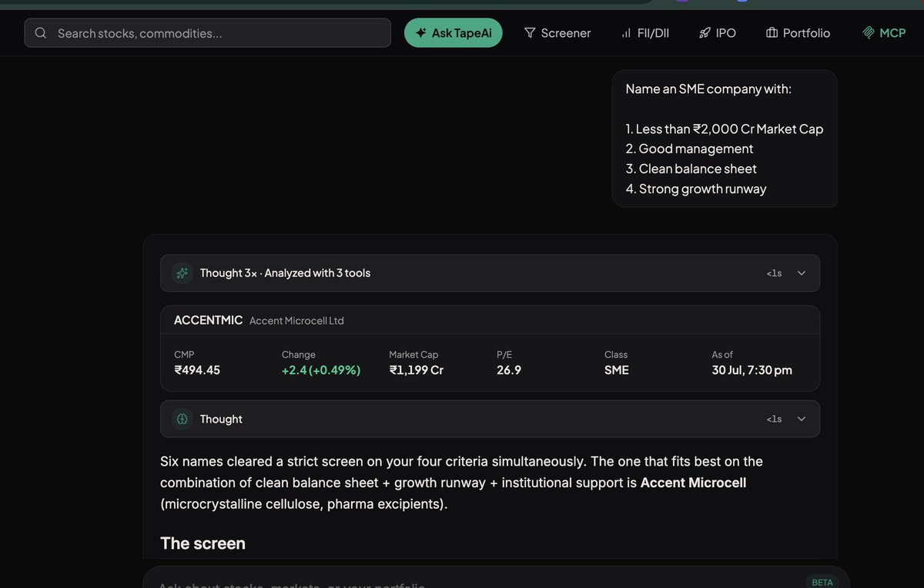
Task: Click the MCP logo icon
Action: click(x=869, y=33)
